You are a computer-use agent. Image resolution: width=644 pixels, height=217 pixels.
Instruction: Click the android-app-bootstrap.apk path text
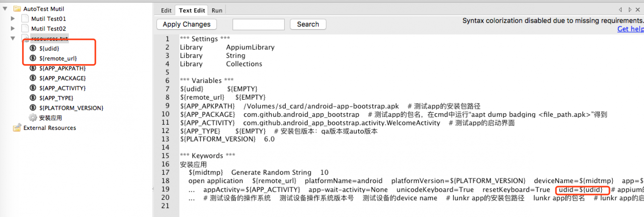tap(321, 106)
